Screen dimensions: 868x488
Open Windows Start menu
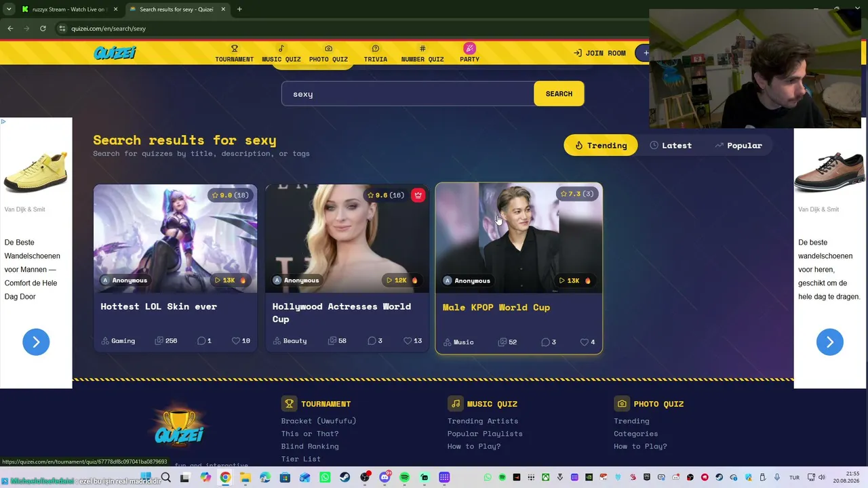145,478
